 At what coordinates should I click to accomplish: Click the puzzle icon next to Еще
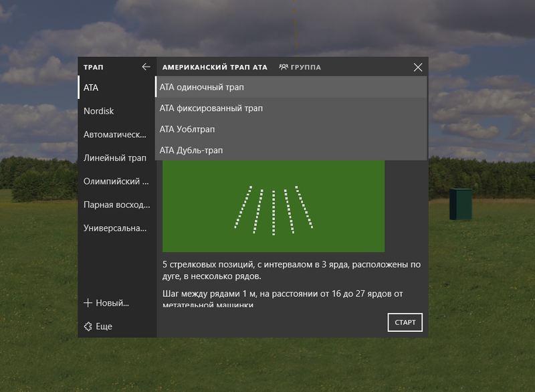click(88, 326)
